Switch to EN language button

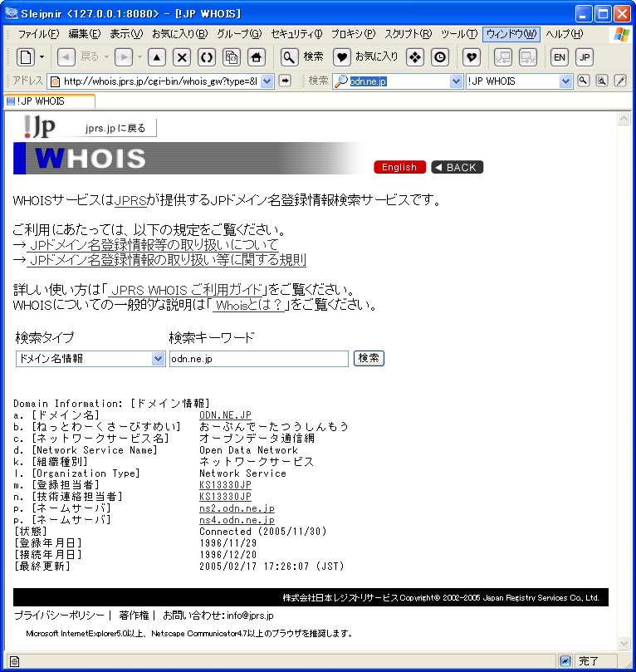(x=560, y=57)
